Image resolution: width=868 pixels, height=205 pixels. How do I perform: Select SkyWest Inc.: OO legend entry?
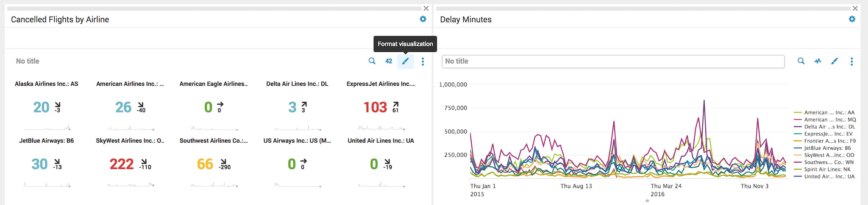point(824,155)
